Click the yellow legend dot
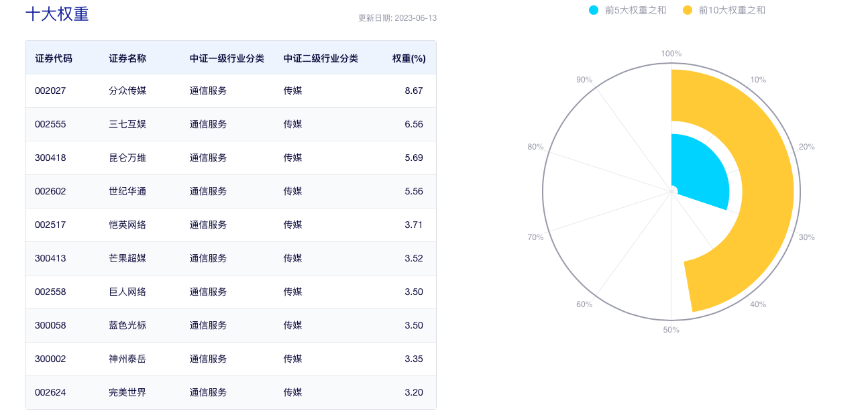Viewport: 868px width, 413px height. click(688, 10)
